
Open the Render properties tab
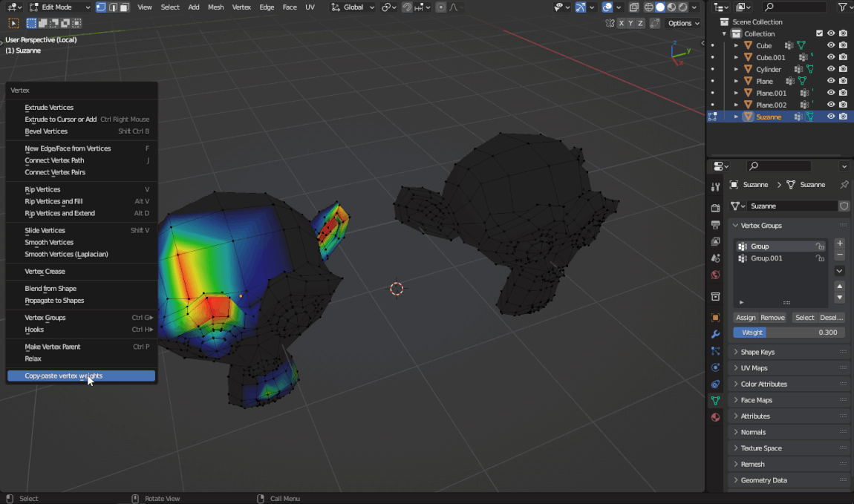coord(716,208)
